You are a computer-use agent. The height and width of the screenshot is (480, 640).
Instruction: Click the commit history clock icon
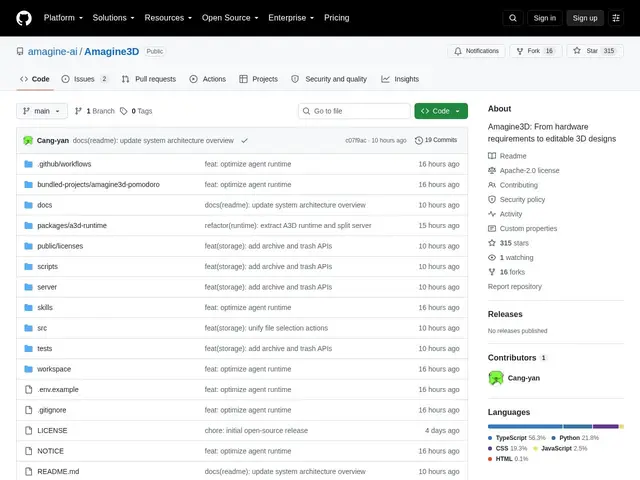click(418, 140)
